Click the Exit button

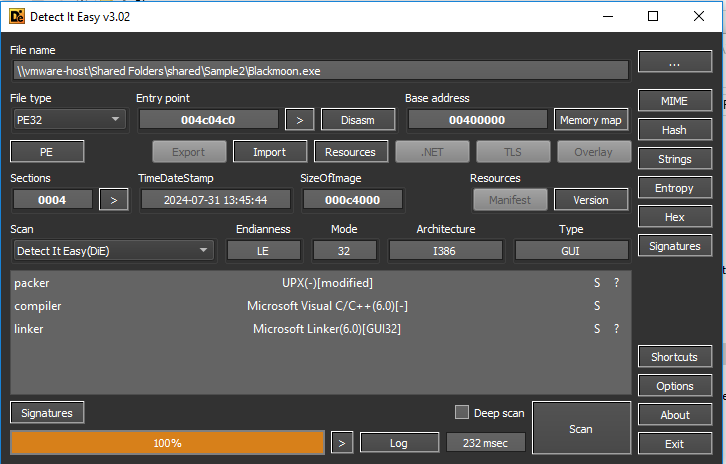tap(675, 444)
